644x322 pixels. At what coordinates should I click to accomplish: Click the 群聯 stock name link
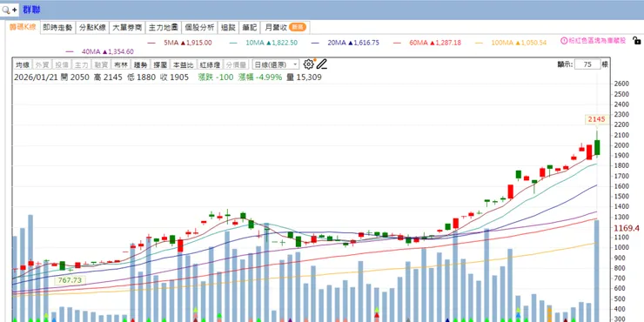point(31,10)
